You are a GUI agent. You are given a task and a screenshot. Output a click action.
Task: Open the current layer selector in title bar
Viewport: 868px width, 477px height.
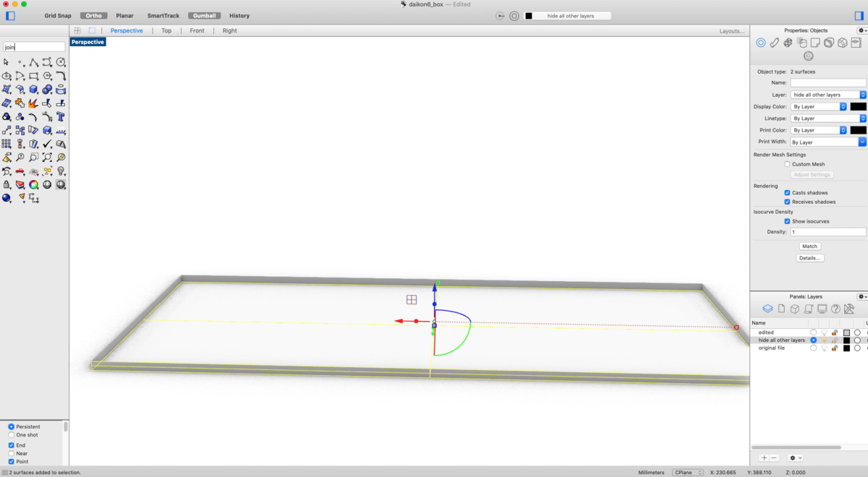568,15
